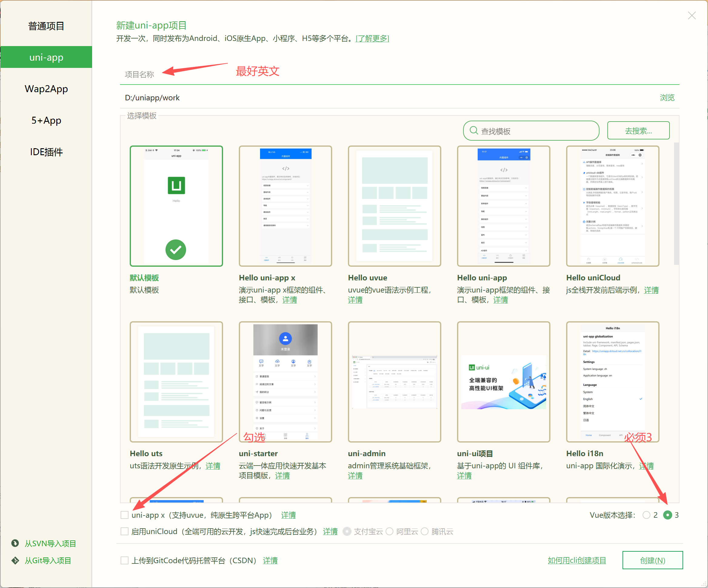This screenshot has height=588, width=708.
Task: Enable uniCloud checkbox
Action: (x=125, y=531)
